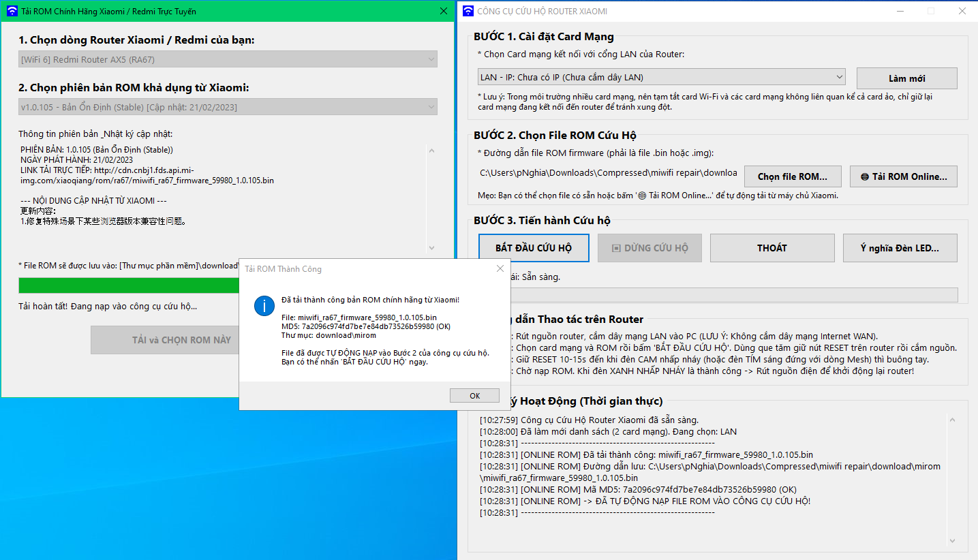978x560 pixels.
Task: Click the Chọn file ROM... button
Action: pyautogui.click(x=793, y=176)
